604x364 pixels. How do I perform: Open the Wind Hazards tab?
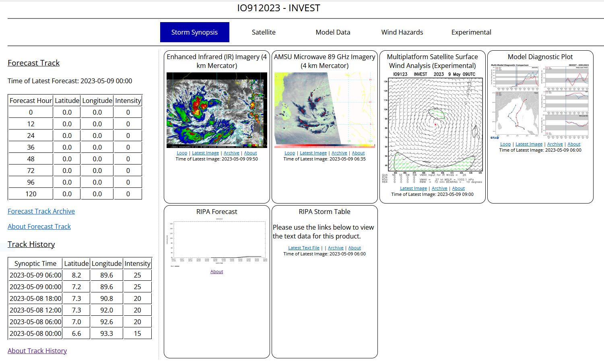tap(402, 32)
